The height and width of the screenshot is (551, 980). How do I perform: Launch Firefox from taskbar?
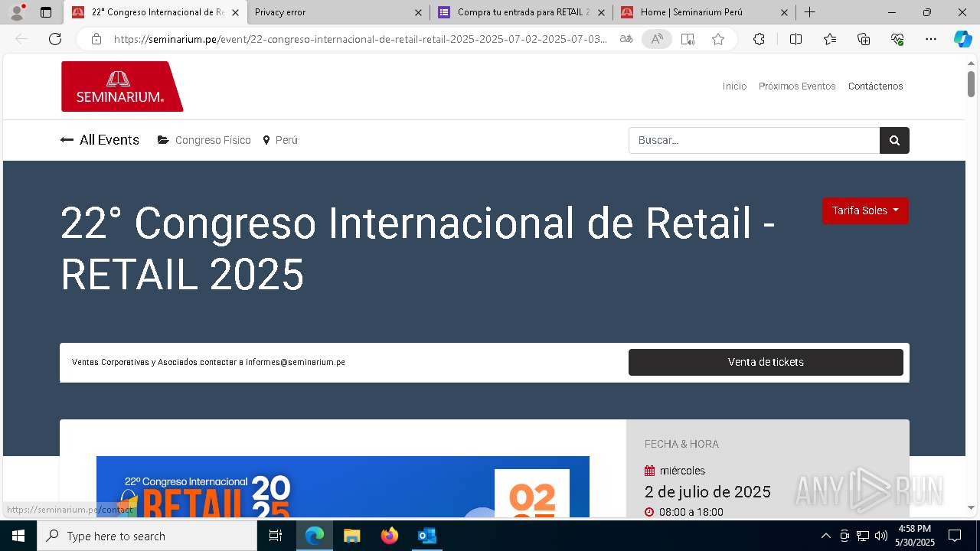click(x=390, y=536)
